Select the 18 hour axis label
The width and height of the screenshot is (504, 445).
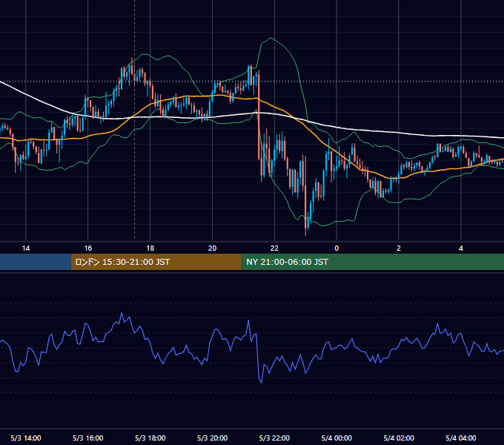coord(150,248)
